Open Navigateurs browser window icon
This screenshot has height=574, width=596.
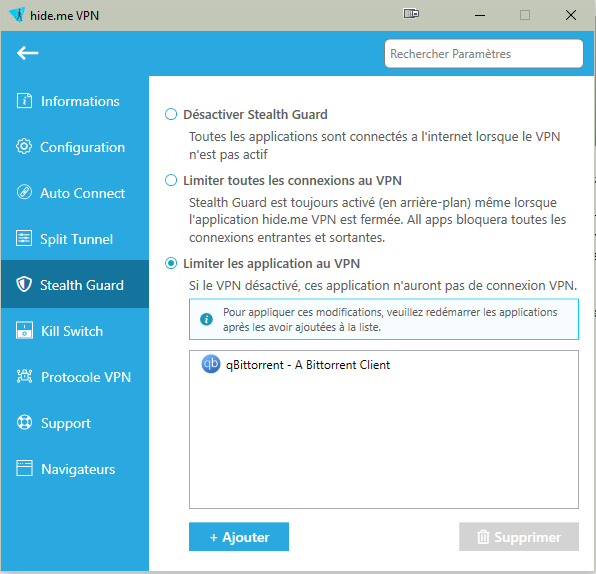pyautogui.click(x=24, y=468)
